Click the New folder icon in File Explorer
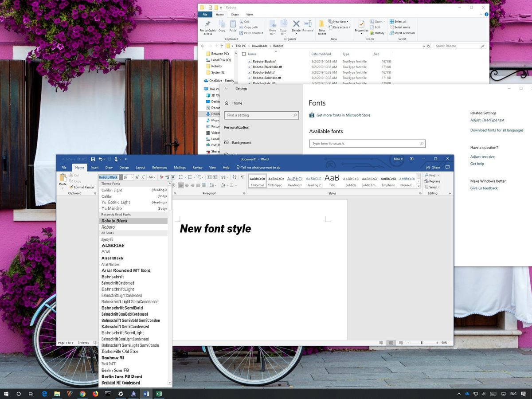 click(322, 28)
